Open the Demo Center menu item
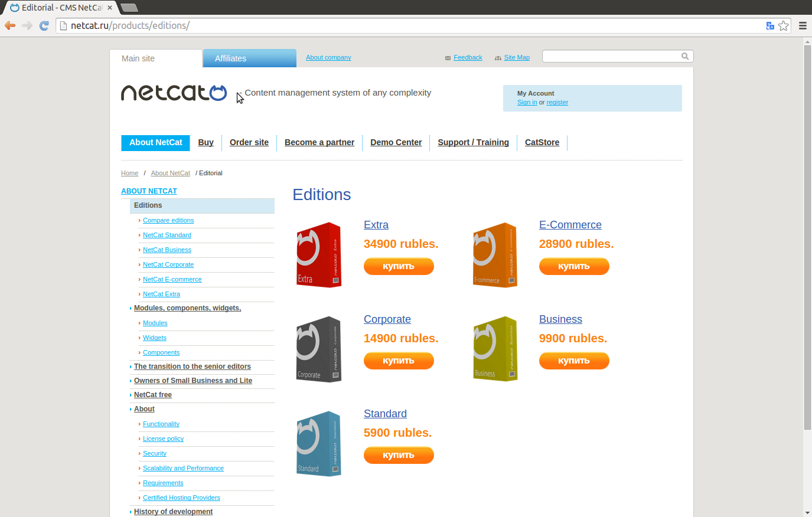812x517 pixels. (x=396, y=142)
